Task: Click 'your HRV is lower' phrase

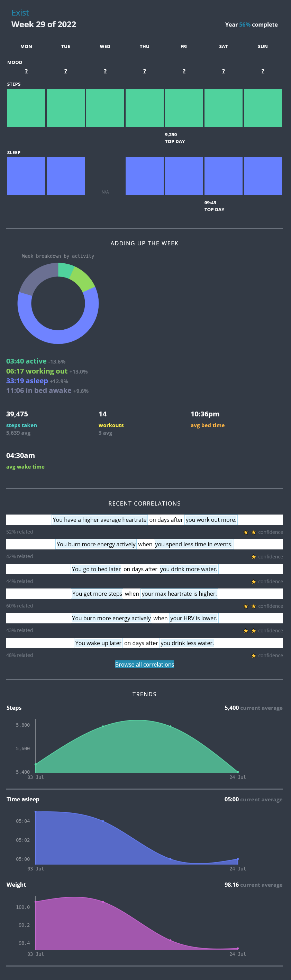Action: click(x=193, y=618)
